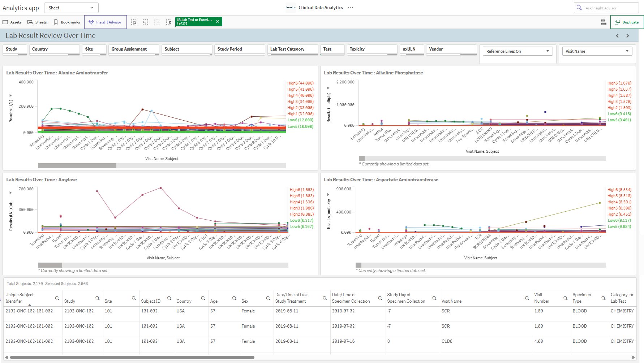Search the Visit Name column

(527, 298)
